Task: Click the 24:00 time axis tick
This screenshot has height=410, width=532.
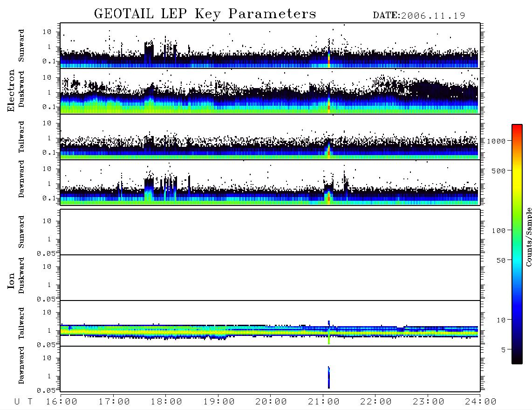Action: point(481,402)
